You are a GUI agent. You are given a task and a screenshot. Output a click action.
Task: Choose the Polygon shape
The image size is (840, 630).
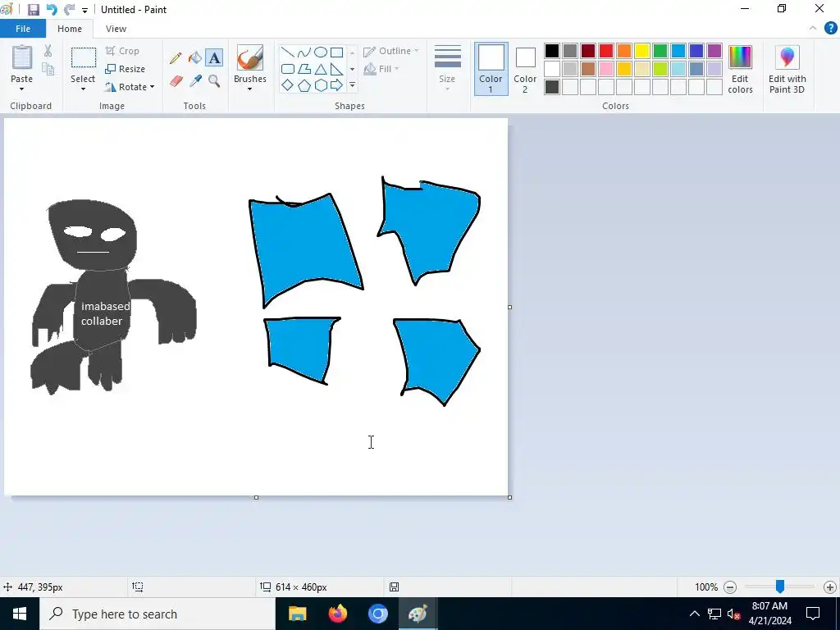[304, 69]
